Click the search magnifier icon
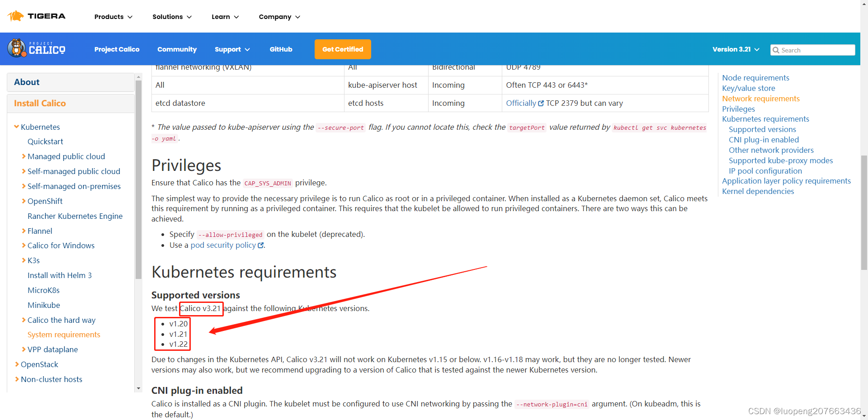 coord(776,50)
